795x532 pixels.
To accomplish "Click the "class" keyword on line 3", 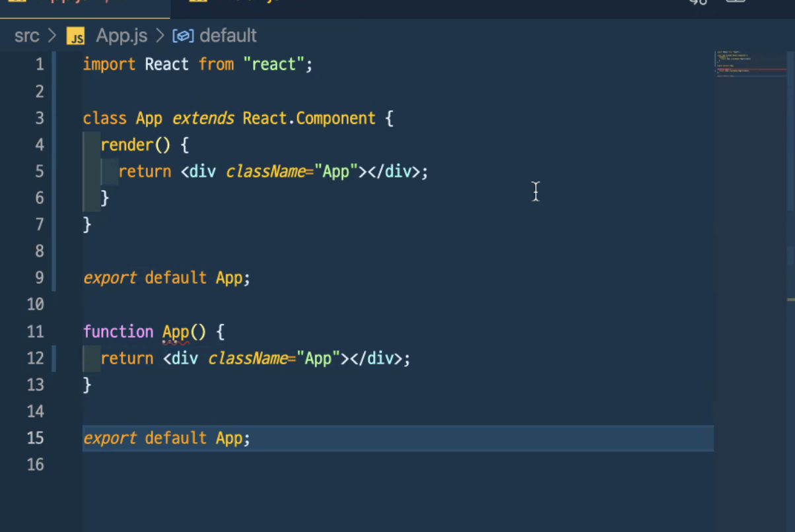I will tap(104, 118).
